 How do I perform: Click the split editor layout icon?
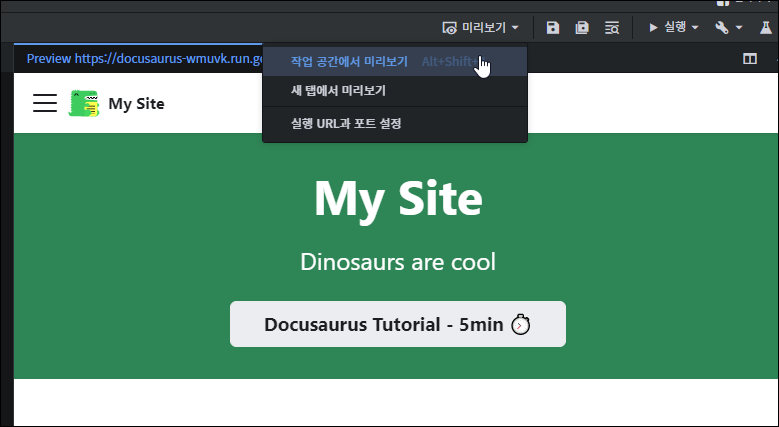(x=750, y=59)
